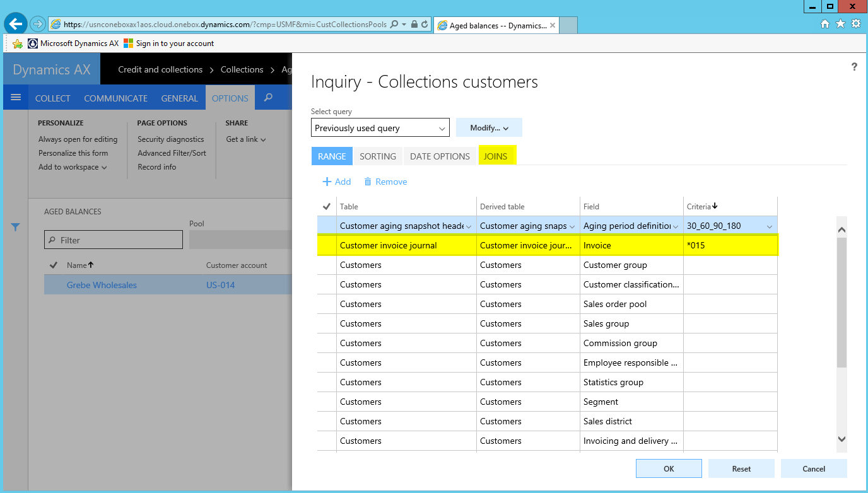The width and height of the screenshot is (868, 493).
Task: Click the Reset button
Action: [741, 468]
